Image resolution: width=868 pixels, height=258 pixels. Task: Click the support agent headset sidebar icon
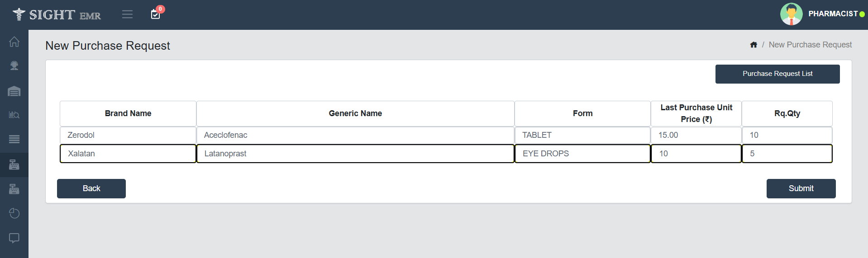(x=14, y=66)
